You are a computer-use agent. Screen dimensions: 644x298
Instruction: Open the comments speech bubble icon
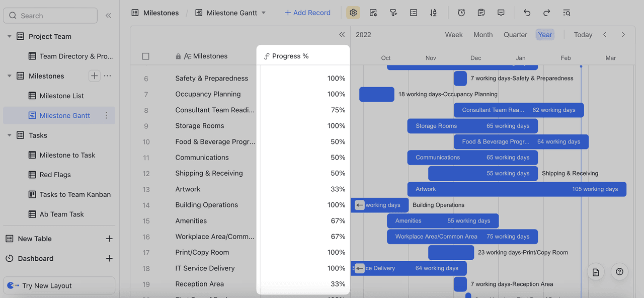click(x=501, y=13)
